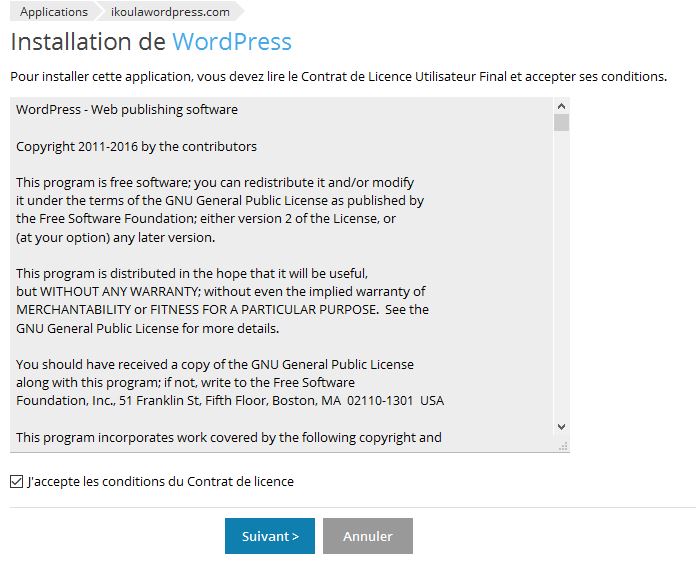Click the "Pour installer cette application" instruction text
The image size is (696, 584).
click(x=338, y=77)
